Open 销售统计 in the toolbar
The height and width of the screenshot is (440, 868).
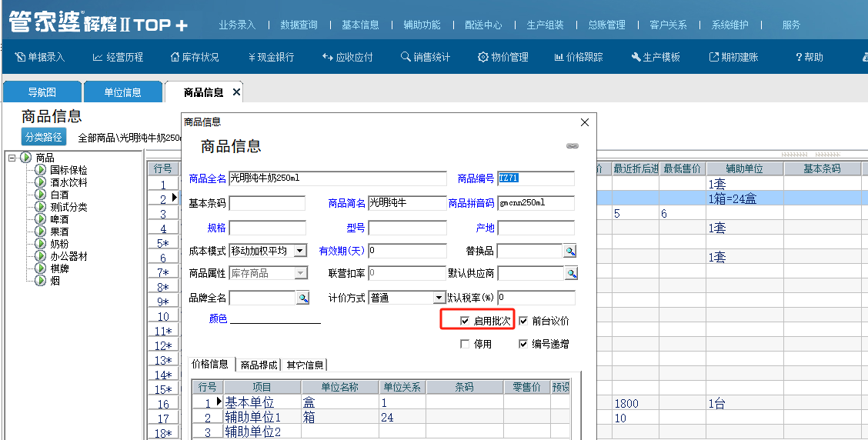click(x=426, y=57)
